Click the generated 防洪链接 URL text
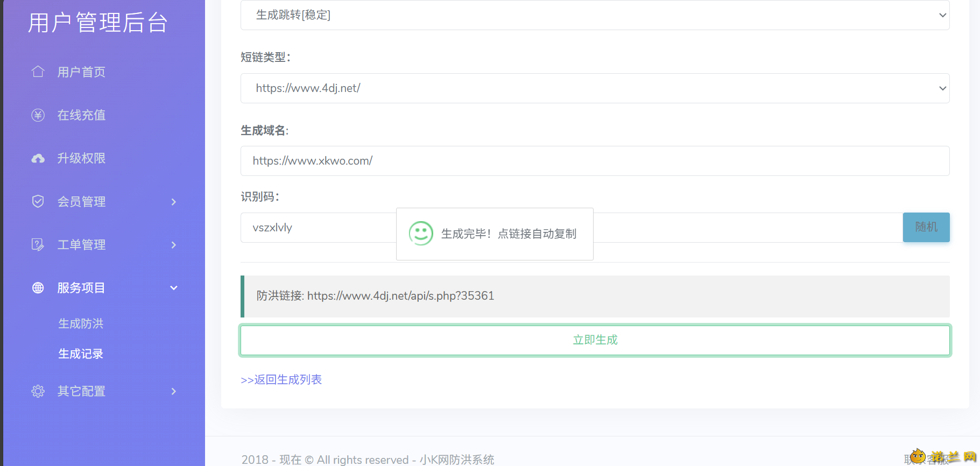The height and width of the screenshot is (466, 980). tap(400, 295)
